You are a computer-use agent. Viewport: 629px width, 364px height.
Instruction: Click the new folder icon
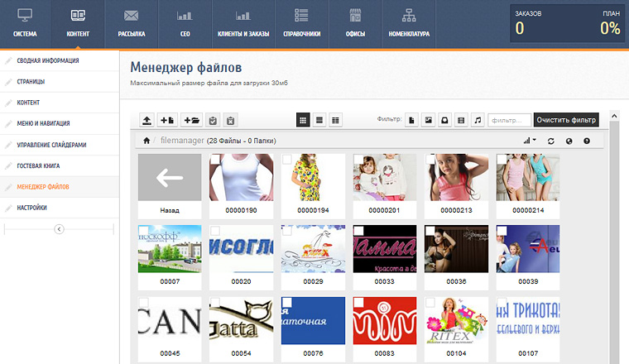click(190, 120)
